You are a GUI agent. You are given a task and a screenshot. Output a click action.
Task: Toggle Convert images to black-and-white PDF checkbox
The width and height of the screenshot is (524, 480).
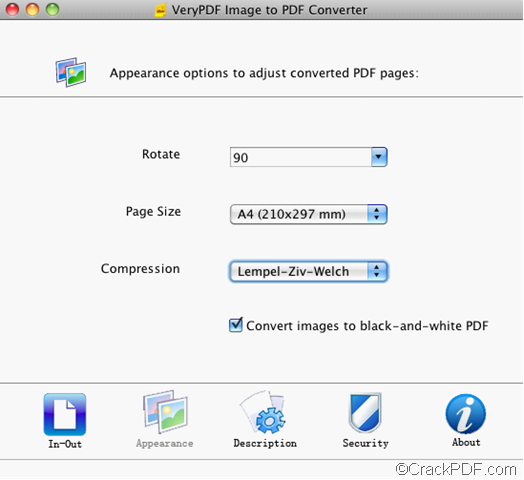(x=236, y=325)
